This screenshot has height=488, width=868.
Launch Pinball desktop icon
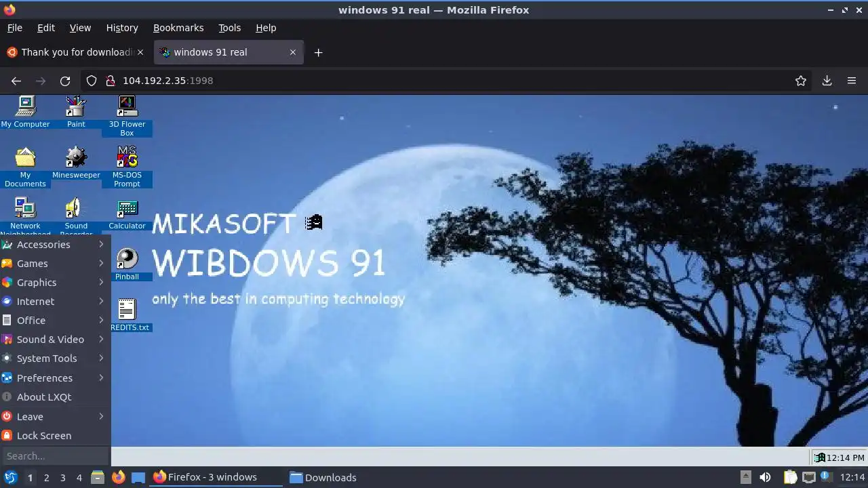(127, 264)
